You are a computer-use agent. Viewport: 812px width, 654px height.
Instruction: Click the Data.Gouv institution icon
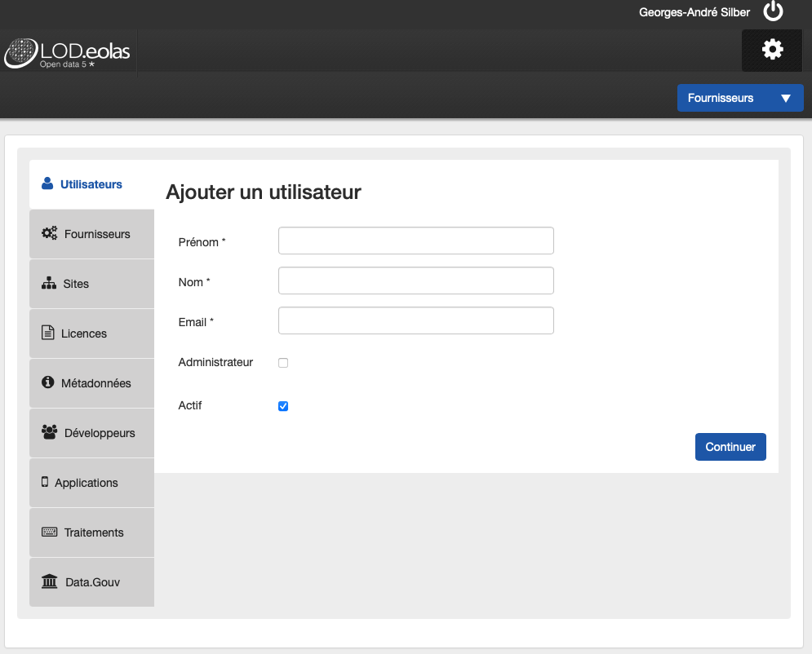pos(50,581)
